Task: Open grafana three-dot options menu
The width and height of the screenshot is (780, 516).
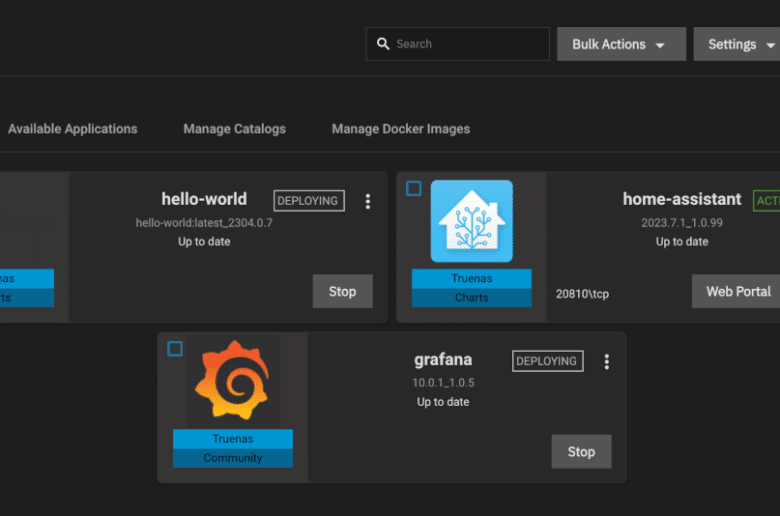Action: (606, 362)
